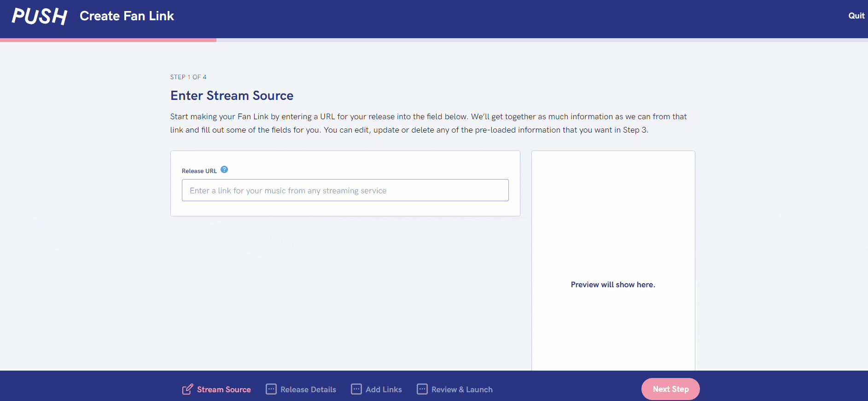868x401 pixels.
Task: Select the Stream Source step label
Action: 224,389
